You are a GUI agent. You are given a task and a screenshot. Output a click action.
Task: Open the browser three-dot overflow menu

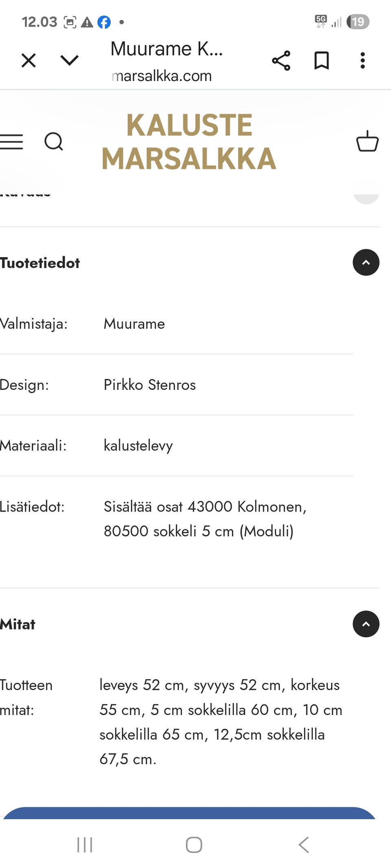click(x=362, y=60)
